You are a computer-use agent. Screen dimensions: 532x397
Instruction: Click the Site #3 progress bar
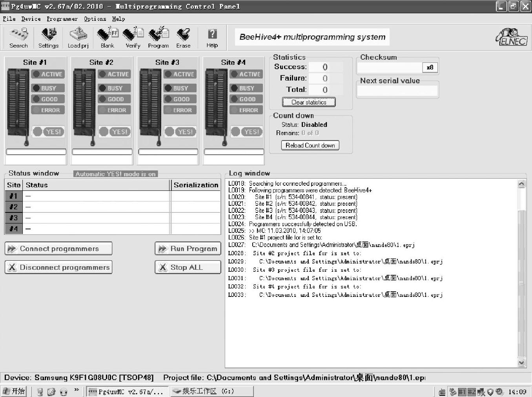click(x=168, y=152)
